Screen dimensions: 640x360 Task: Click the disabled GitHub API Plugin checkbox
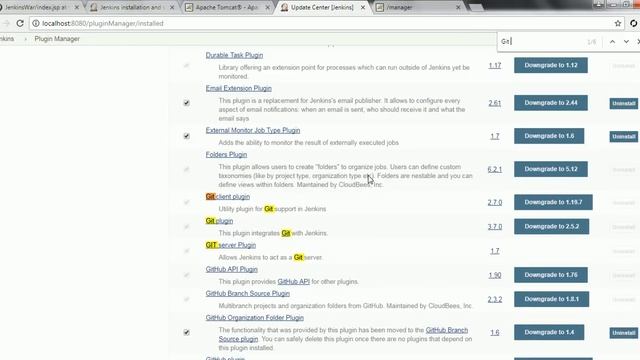tap(187, 275)
